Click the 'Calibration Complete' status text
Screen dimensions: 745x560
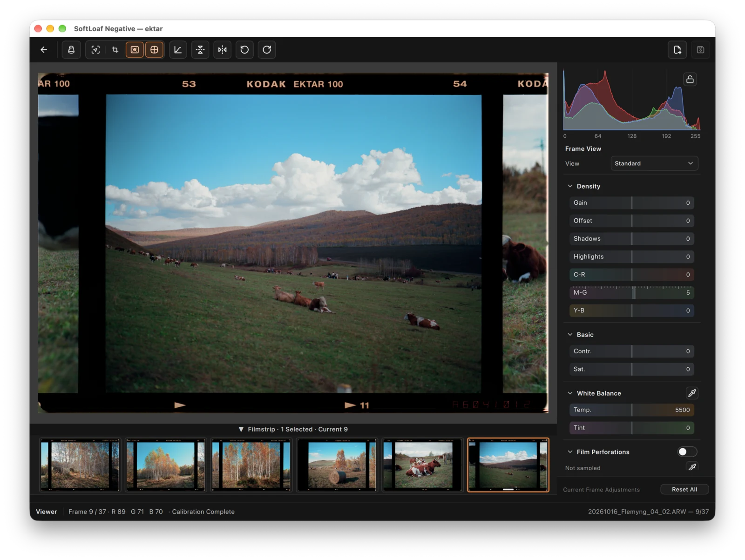[203, 512]
